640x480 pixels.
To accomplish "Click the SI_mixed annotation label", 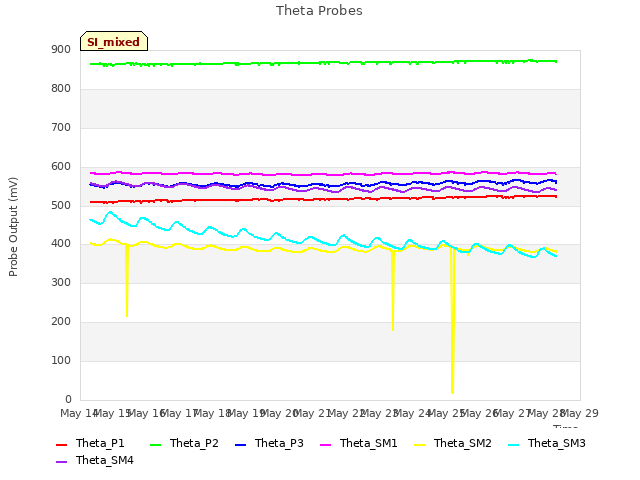I will click(113, 41).
